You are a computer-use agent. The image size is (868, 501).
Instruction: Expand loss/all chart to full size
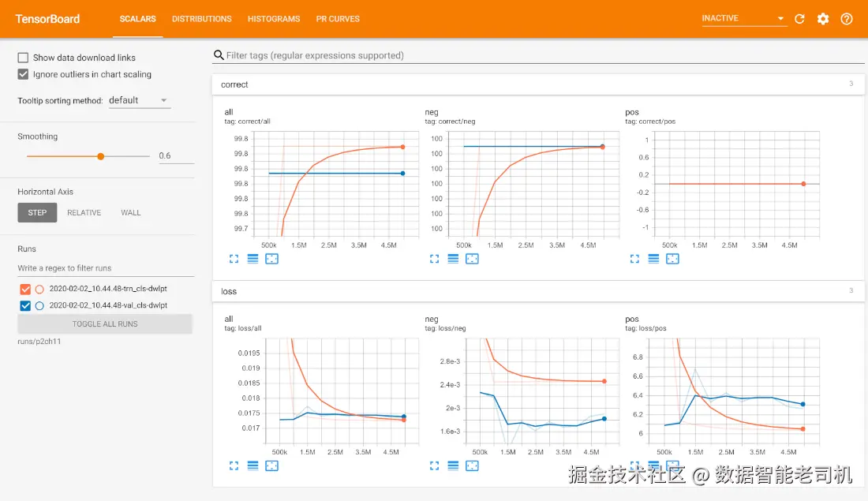234,465
